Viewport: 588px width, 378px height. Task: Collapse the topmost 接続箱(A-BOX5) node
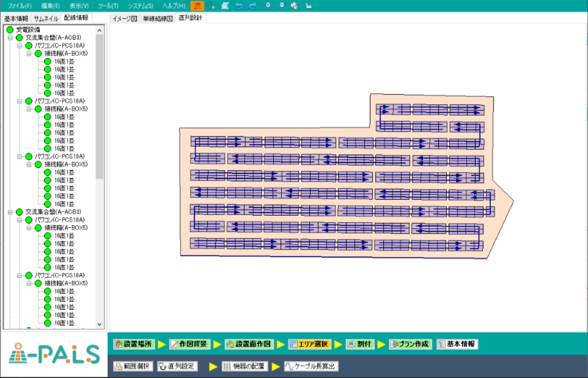tap(29, 54)
